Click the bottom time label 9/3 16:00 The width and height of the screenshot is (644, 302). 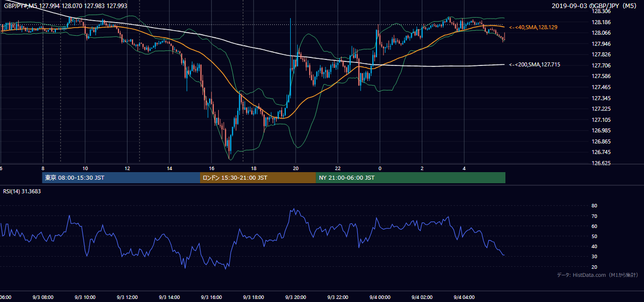coord(211,297)
